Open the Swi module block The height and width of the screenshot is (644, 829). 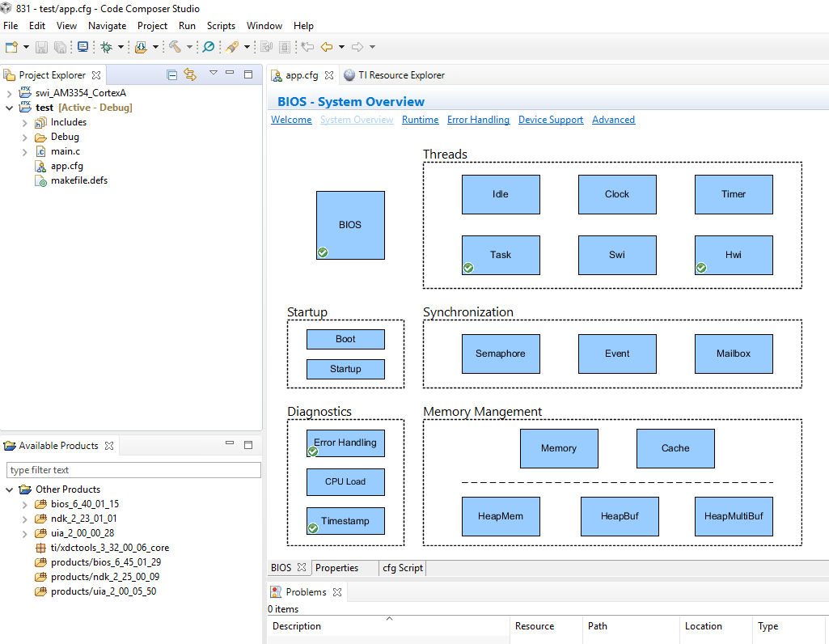click(x=617, y=256)
